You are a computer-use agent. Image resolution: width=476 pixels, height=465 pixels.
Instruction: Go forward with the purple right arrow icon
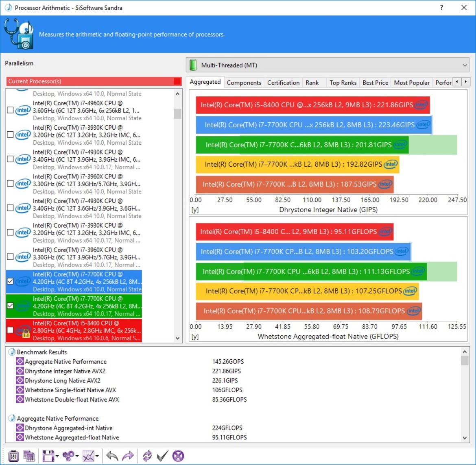tap(128, 456)
